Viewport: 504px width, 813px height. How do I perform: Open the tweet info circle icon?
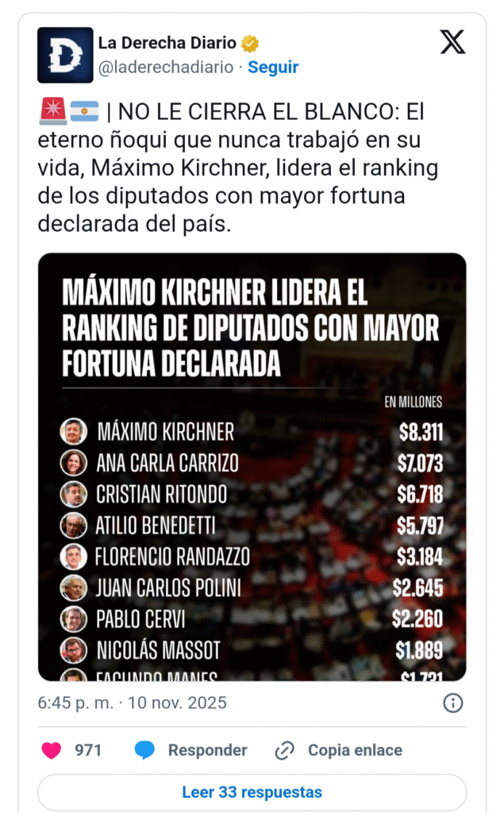(x=453, y=703)
